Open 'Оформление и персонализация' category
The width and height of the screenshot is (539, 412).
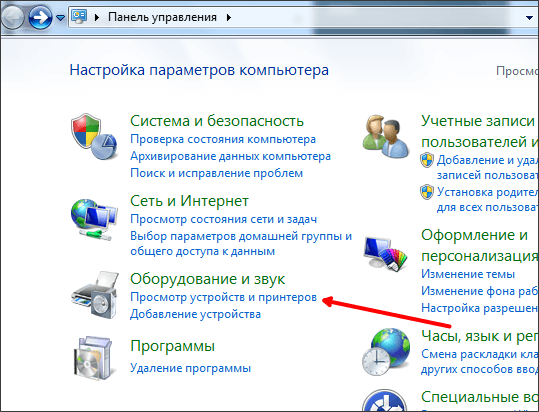point(480,245)
